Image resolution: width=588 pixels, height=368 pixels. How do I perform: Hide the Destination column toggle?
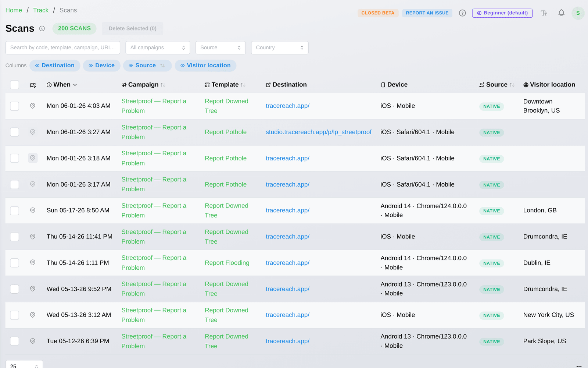pyautogui.click(x=55, y=66)
